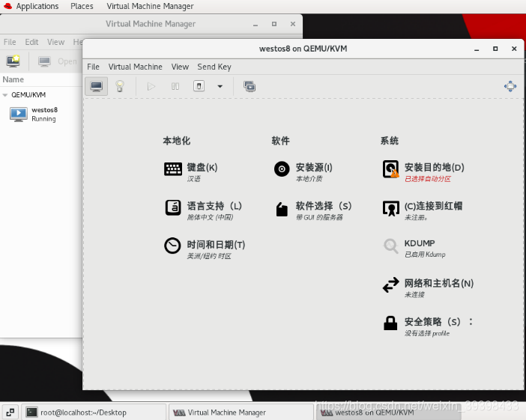Image resolution: width=526 pixels, height=420 pixels.
Task: Click the 已启用 Kdump status text
Action: pos(425,255)
